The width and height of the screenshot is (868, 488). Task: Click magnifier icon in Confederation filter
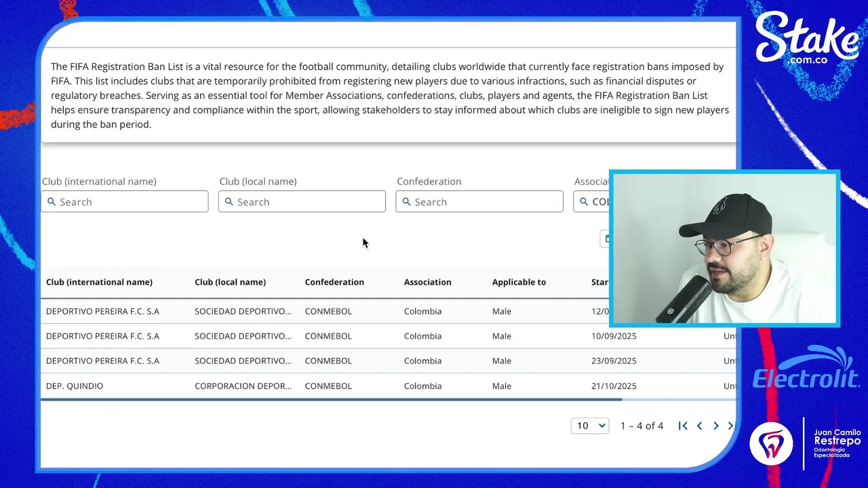407,202
